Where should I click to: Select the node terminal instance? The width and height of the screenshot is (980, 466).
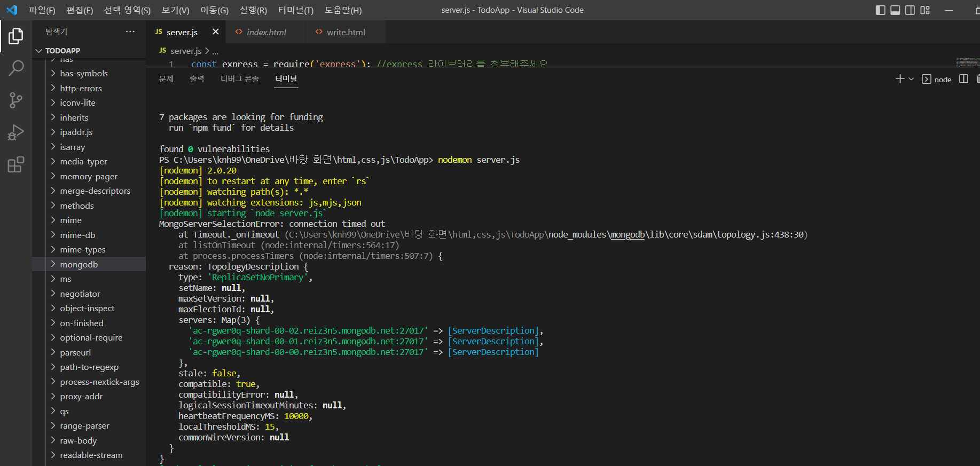937,80
